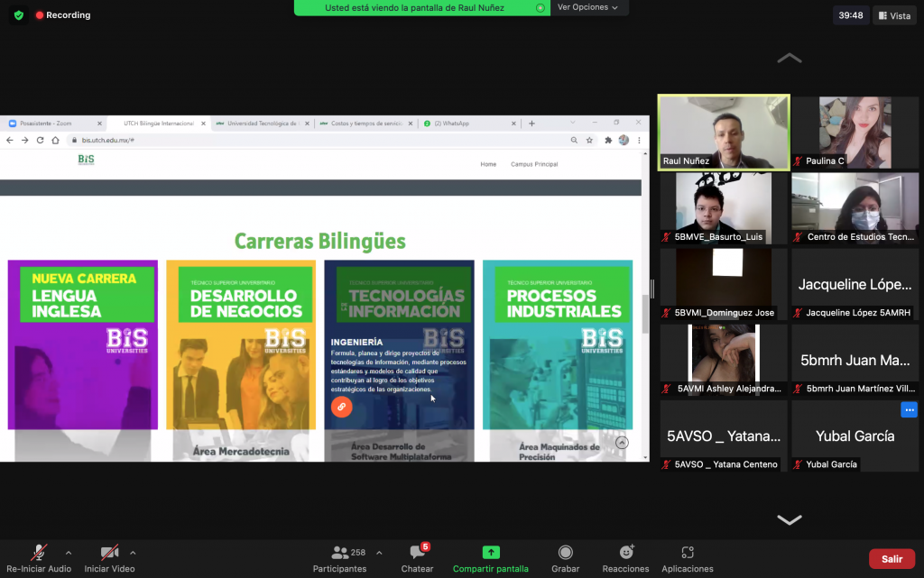
Task: Toggle microphone with Re-Iniciar Audio
Action: pos(39,553)
